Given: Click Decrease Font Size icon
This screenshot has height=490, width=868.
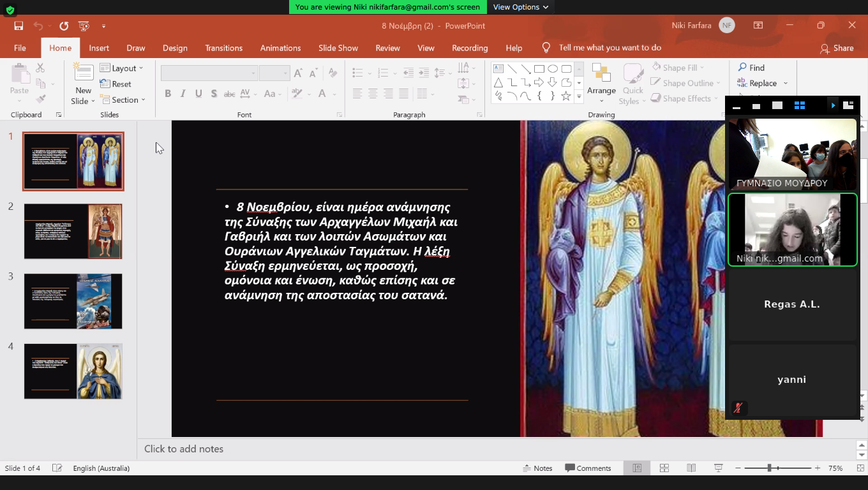Looking at the screenshot, I should point(314,73).
